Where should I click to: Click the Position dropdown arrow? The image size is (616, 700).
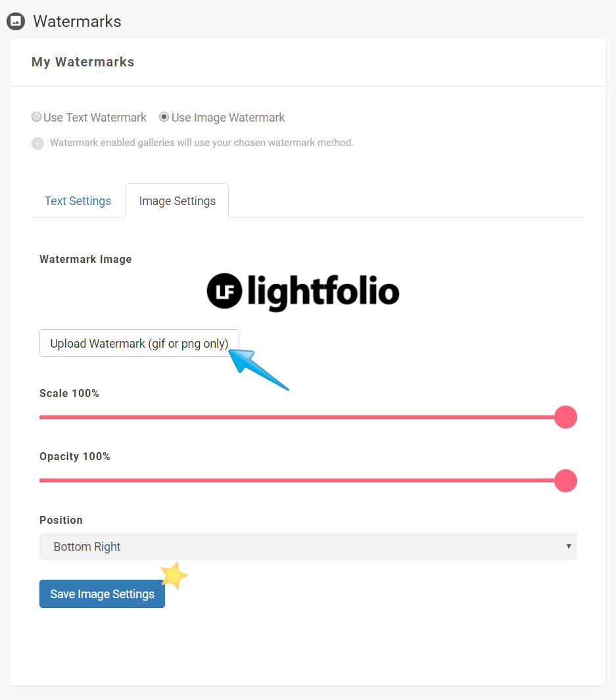click(569, 546)
